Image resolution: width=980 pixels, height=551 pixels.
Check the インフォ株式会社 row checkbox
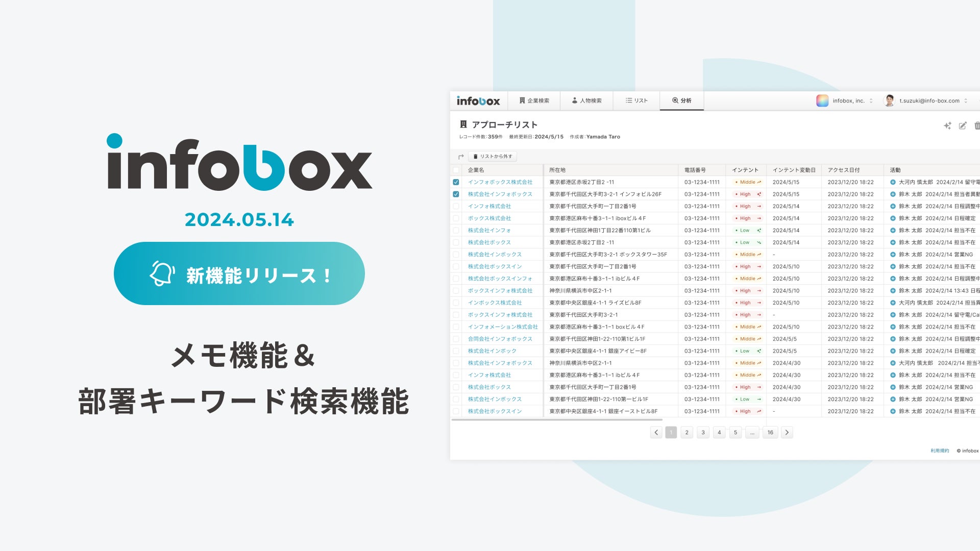(456, 206)
